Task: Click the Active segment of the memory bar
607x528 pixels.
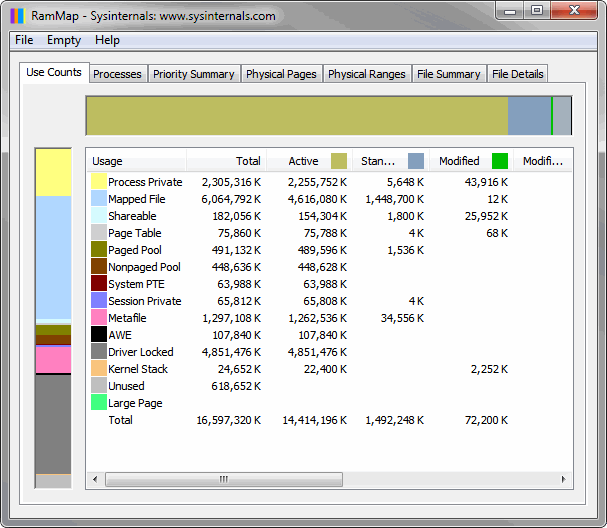Action: tap(297, 116)
